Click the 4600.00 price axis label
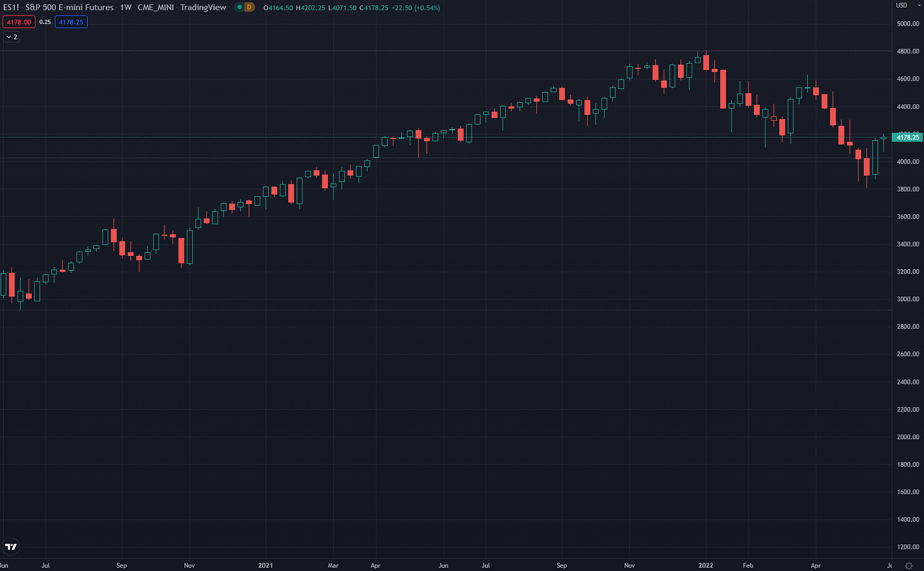 907,79
